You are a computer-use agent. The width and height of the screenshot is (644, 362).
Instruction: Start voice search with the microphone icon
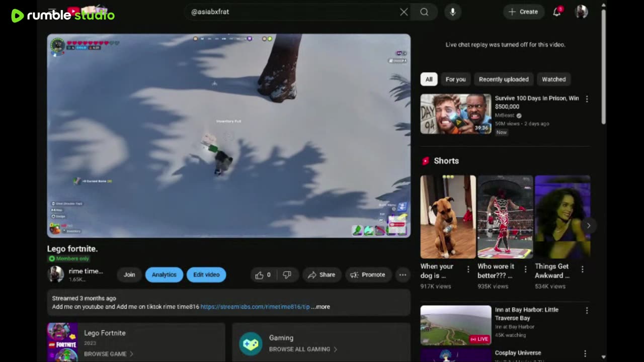(x=453, y=12)
